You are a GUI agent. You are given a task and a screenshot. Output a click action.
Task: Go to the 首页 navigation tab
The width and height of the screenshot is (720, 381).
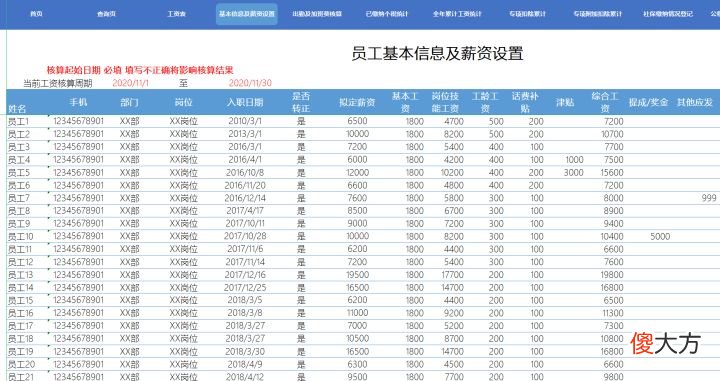tap(36, 14)
